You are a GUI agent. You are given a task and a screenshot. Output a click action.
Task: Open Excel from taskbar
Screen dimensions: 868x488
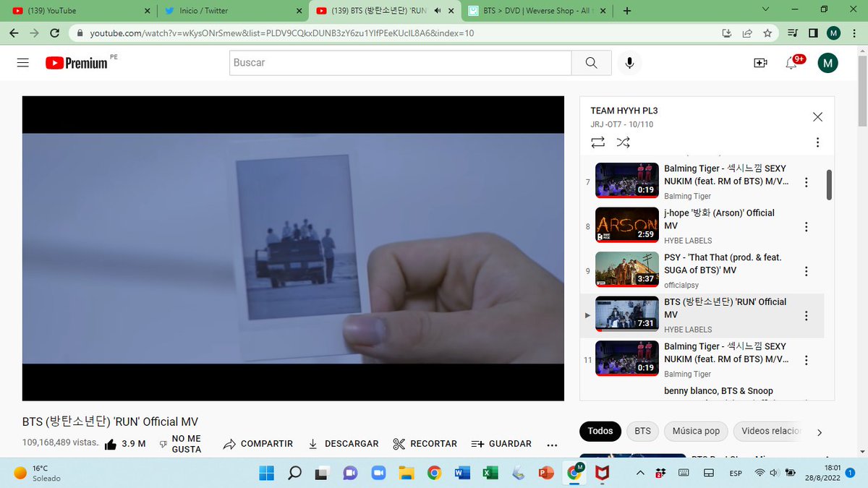pos(490,473)
